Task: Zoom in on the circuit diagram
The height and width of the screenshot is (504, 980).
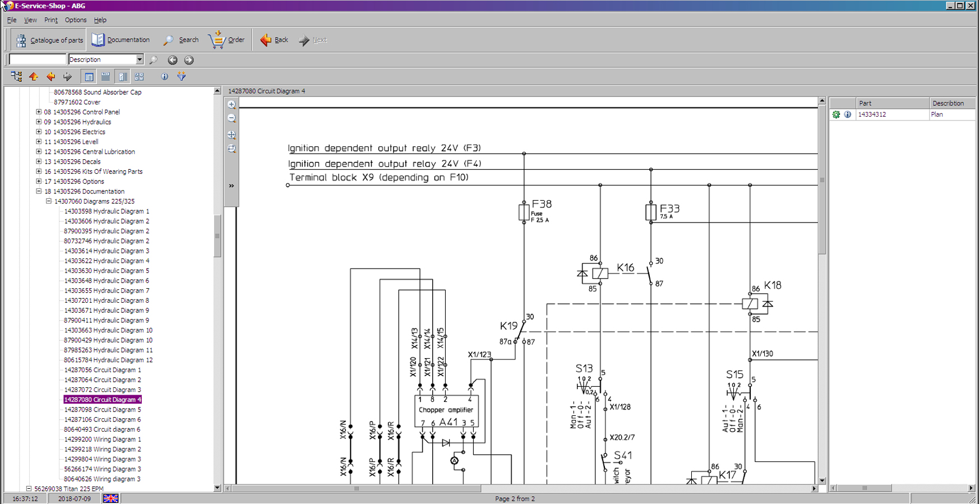Action: (x=232, y=105)
